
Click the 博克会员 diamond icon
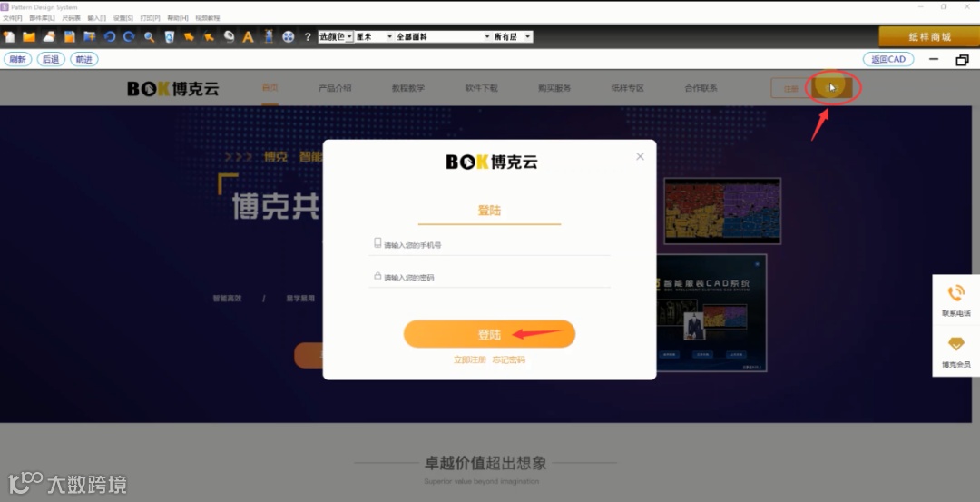click(x=956, y=344)
